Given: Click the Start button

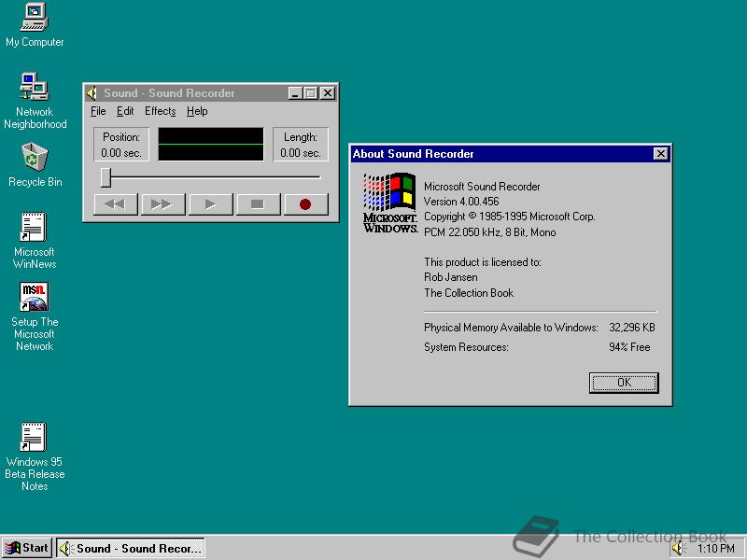Looking at the screenshot, I should tap(27, 548).
